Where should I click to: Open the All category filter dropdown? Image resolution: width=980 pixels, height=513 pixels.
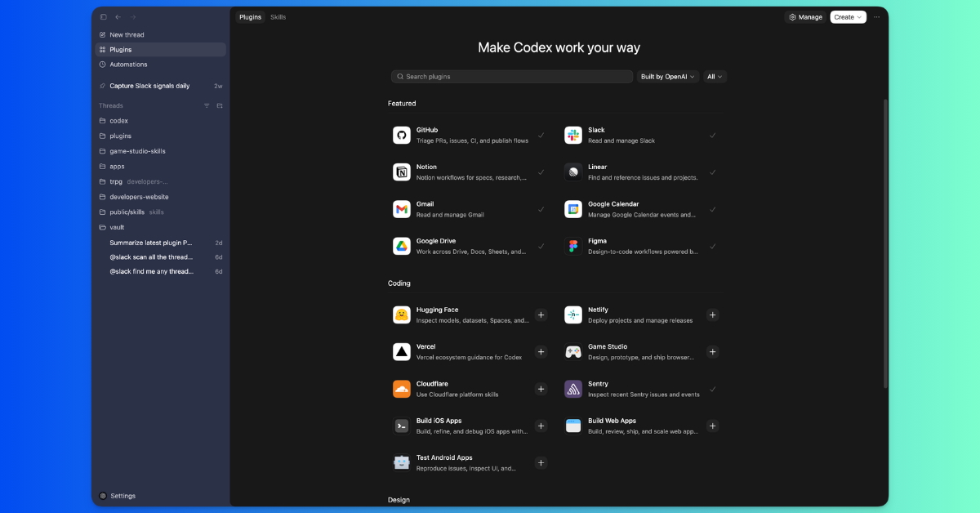pos(714,76)
